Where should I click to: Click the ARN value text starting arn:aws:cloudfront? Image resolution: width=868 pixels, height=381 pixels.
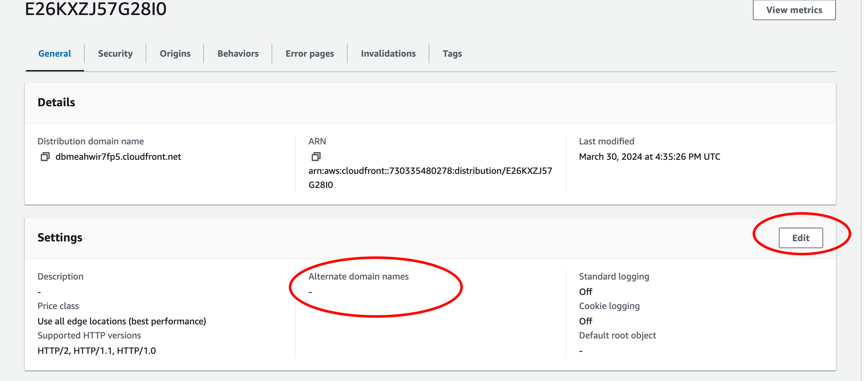coord(430,171)
